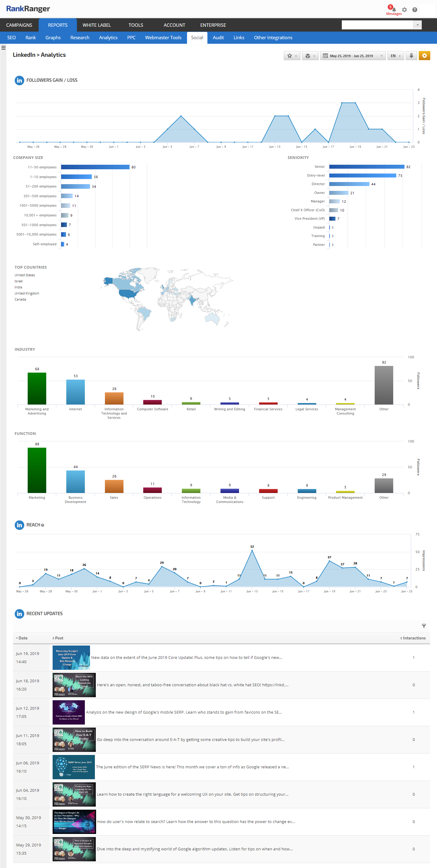
Task: Select the Social report tab
Action: coord(197,37)
